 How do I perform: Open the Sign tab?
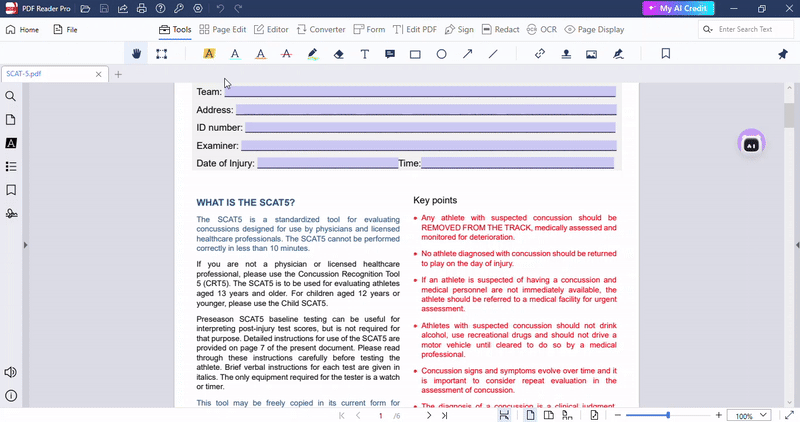pos(459,30)
